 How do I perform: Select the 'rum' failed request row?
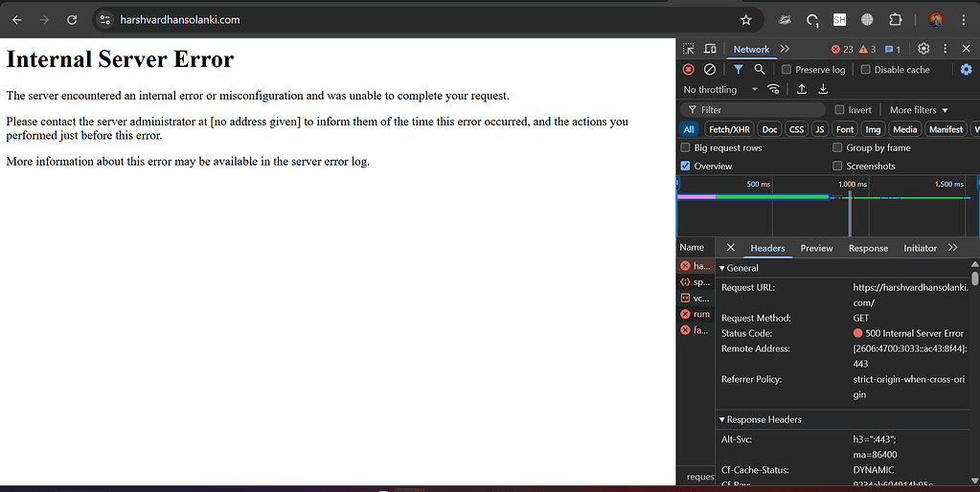pos(695,314)
